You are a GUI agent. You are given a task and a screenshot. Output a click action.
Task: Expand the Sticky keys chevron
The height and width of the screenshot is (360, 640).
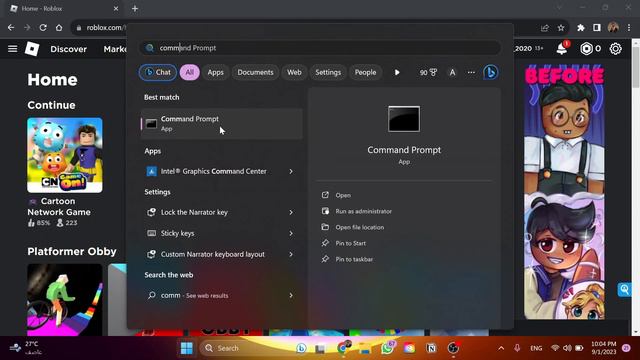tap(291, 233)
